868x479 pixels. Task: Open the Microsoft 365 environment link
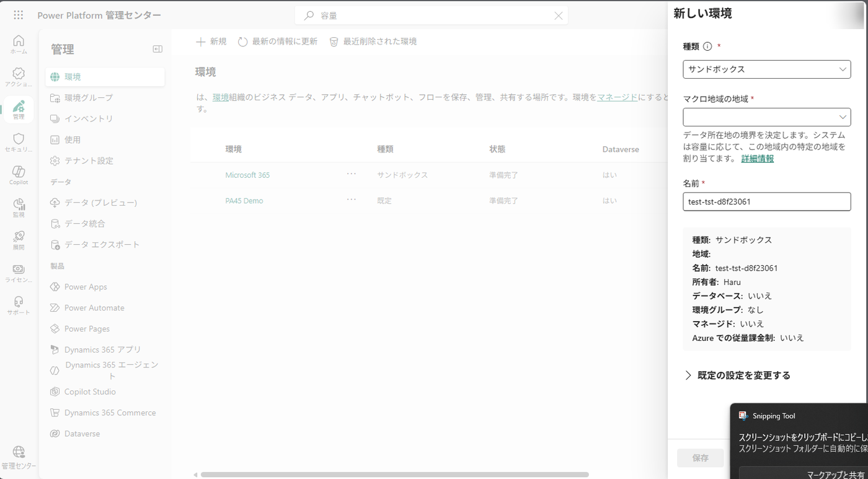pos(247,175)
